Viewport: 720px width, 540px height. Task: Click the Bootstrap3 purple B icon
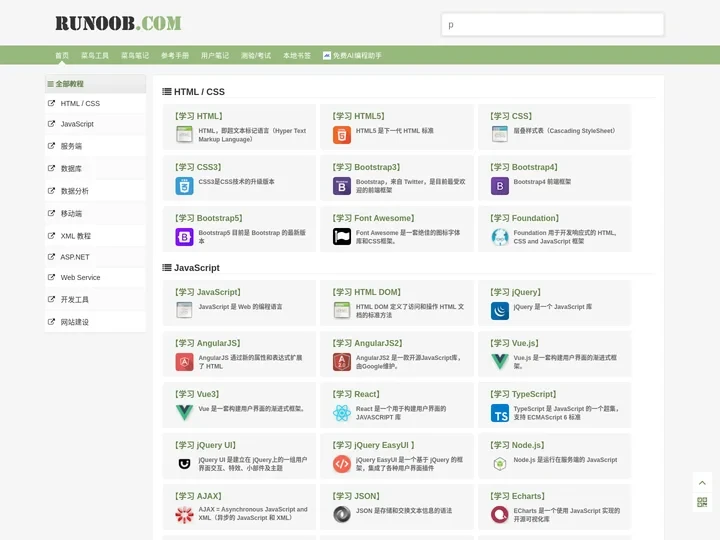click(342, 186)
